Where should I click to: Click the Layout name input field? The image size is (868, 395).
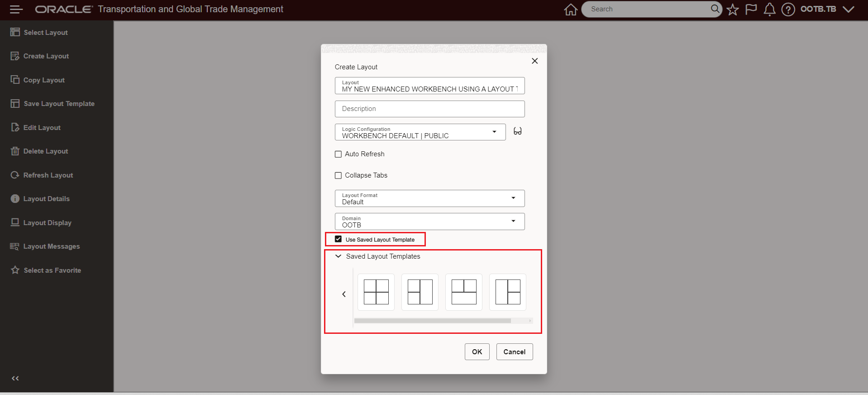[x=430, y=86]
